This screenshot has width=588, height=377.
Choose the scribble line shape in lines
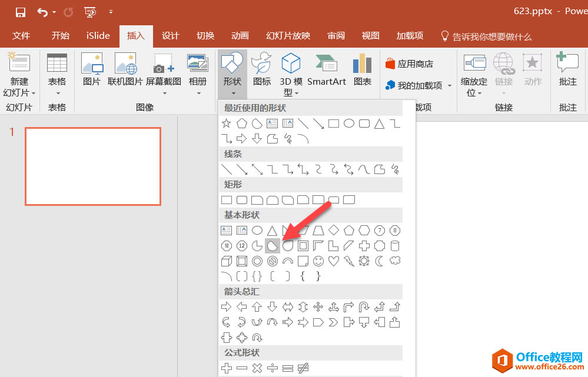pyautogui.click(x=395, y=169)
